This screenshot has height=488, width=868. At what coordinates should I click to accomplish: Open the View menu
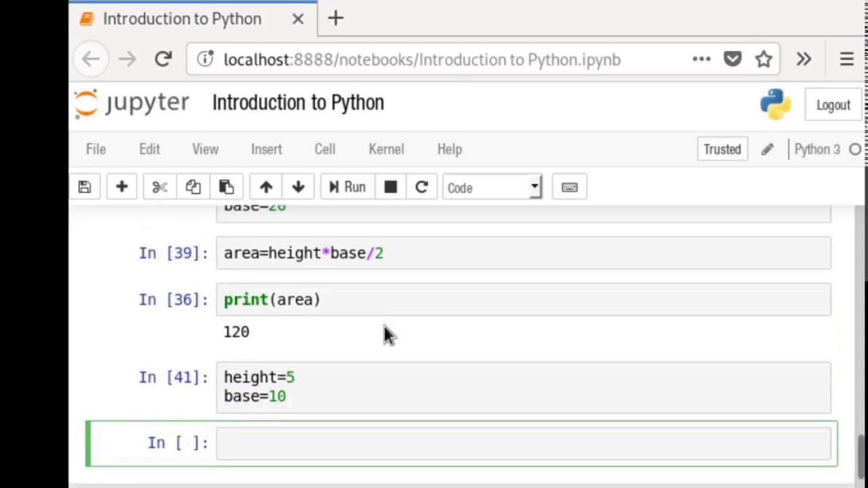click(205, 149)
